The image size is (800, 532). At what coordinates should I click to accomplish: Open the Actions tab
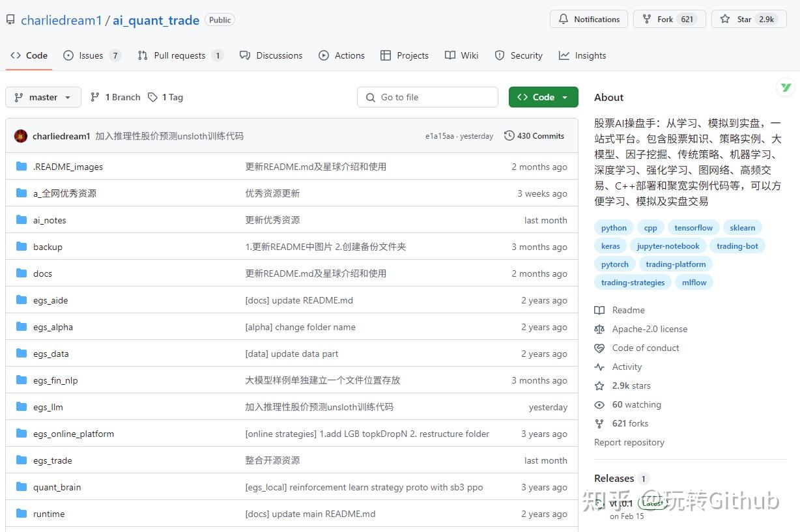[x=341, y=55]
